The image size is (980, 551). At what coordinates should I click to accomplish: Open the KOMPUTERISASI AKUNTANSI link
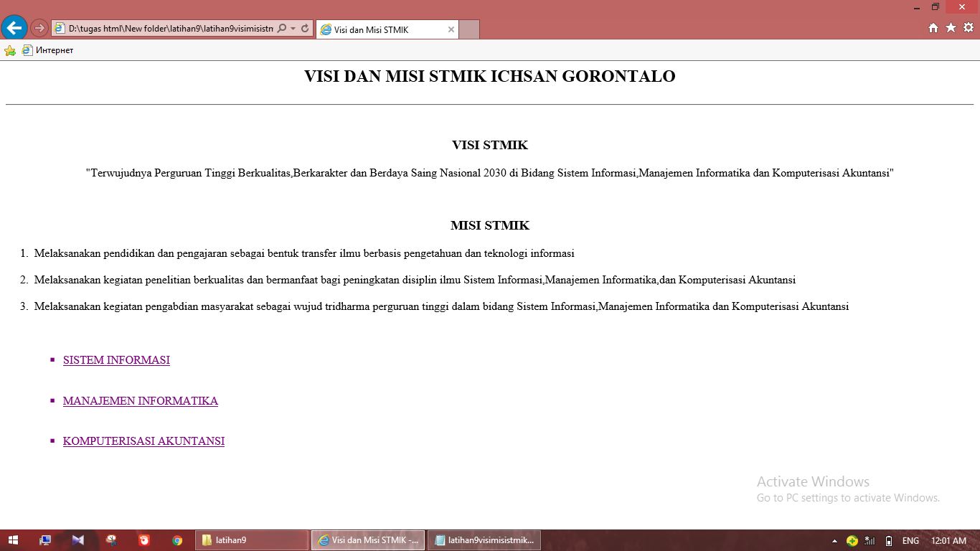143,441
